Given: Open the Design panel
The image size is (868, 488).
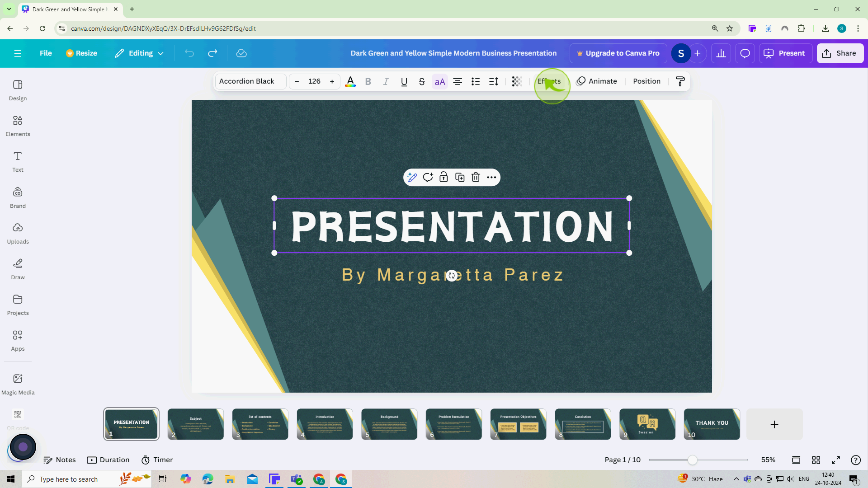Looking at the screenshot, I should [18, 90].
